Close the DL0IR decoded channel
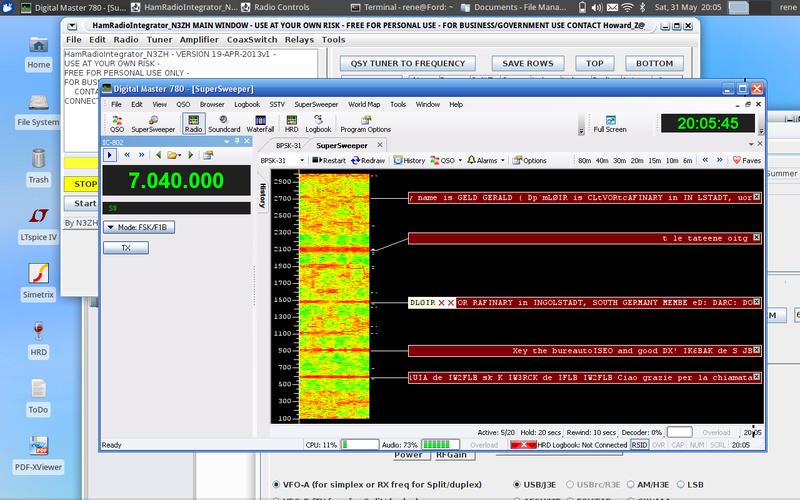This screenshot has width=800, height=500. point(757,302)
